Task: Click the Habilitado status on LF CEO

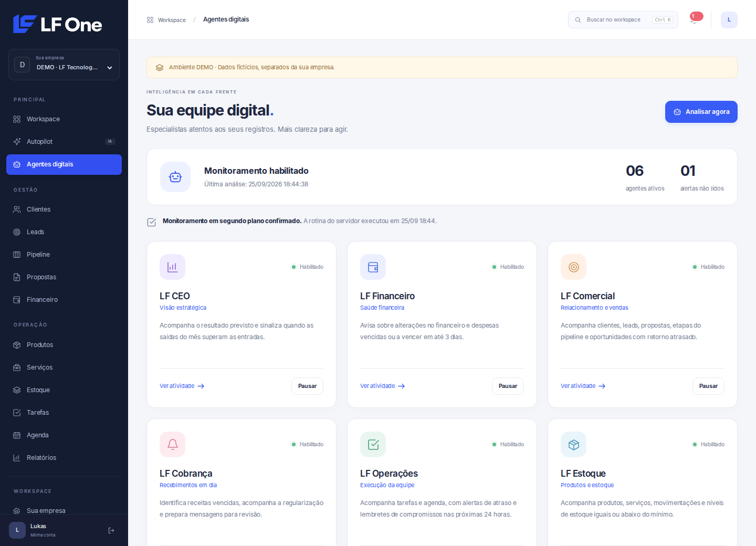Action: pyautogui.click(x=308, y=267)
